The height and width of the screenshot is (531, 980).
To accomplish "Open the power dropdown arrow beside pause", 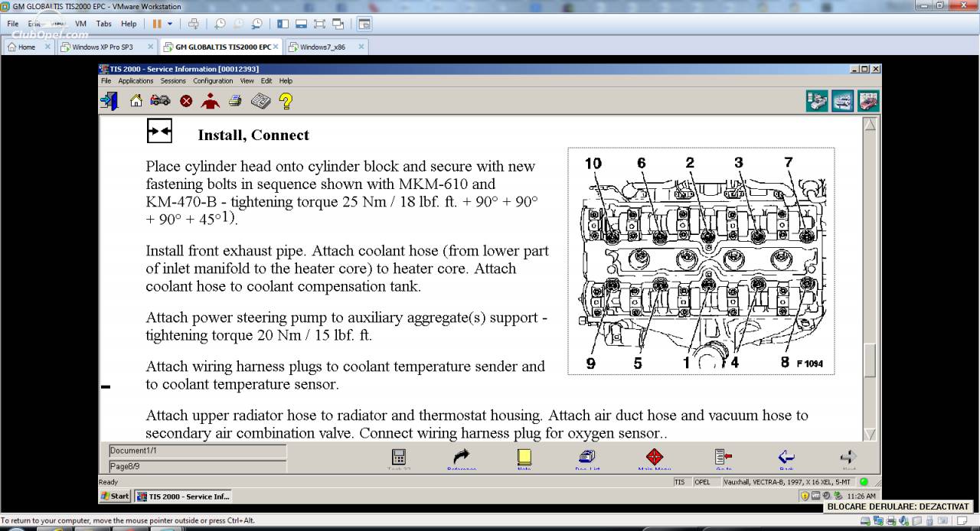I will click(x=170, y=24).
